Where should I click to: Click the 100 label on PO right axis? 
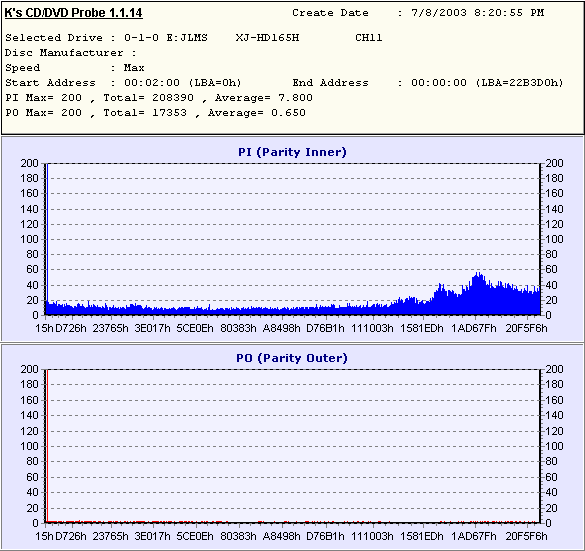click(554, 446)
